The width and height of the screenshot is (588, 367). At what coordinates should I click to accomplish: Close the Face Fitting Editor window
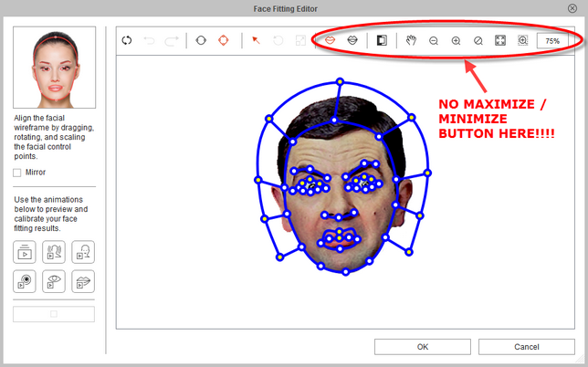[x=572, y=8]
